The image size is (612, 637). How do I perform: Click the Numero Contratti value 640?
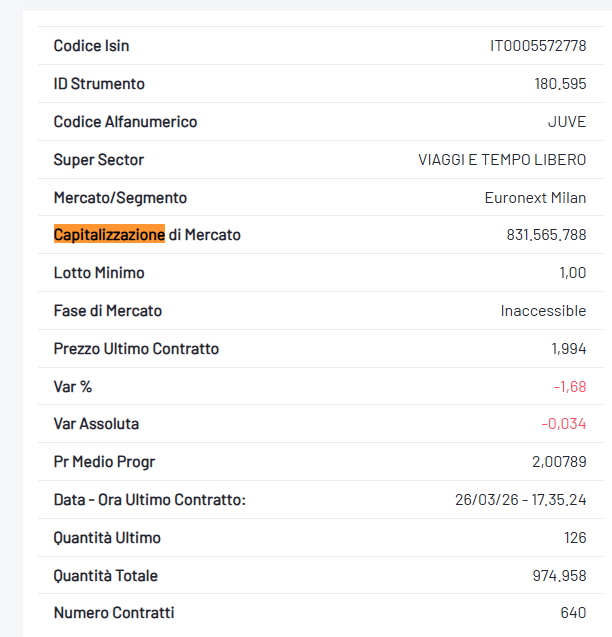click(x=573, y=613)
